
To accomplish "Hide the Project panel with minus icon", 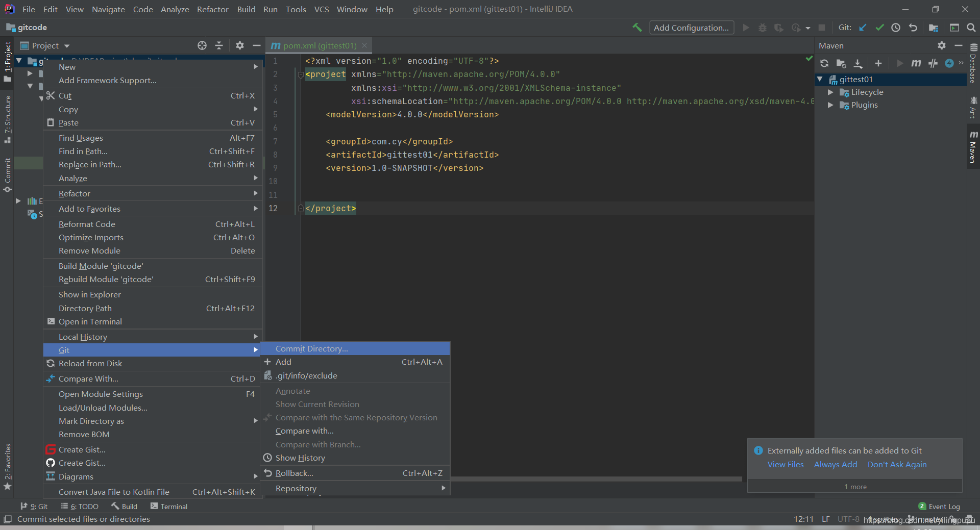I will (x=256, y=45).
